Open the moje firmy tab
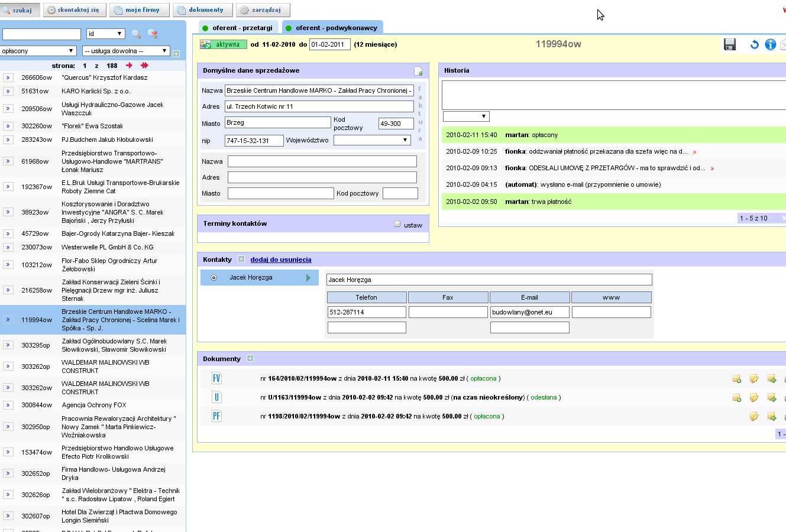The image size is (786, 532). pos(140,10)
